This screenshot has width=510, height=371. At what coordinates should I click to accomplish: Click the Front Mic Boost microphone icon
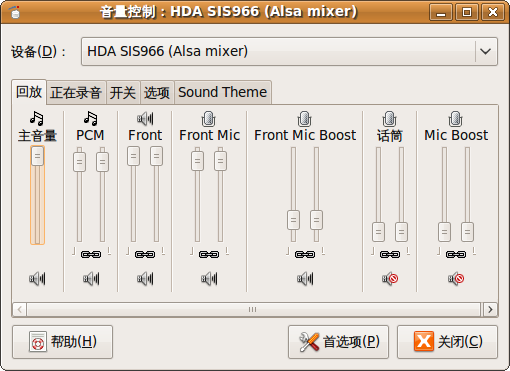pyautogui.click(x=305, y=119)
